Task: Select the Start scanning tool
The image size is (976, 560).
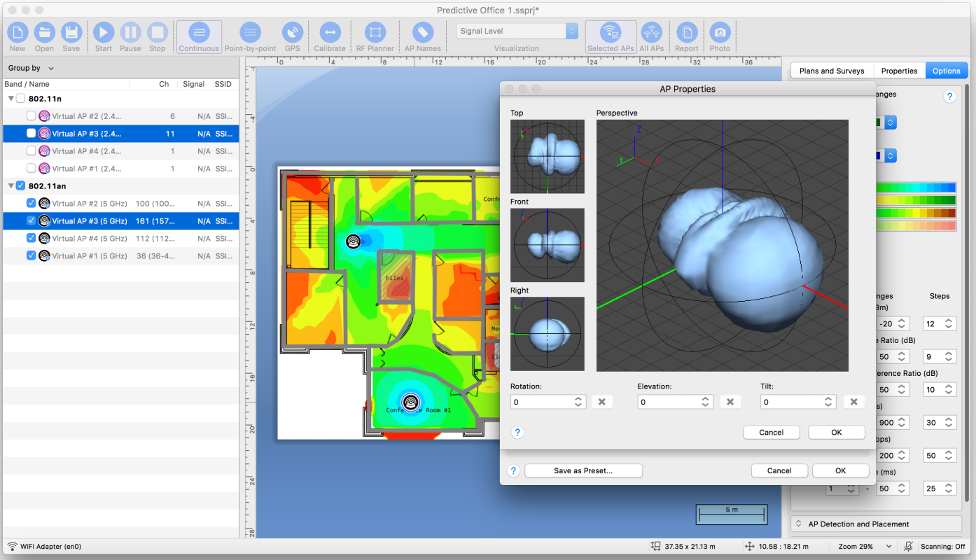Action: (x=103, y=31)
